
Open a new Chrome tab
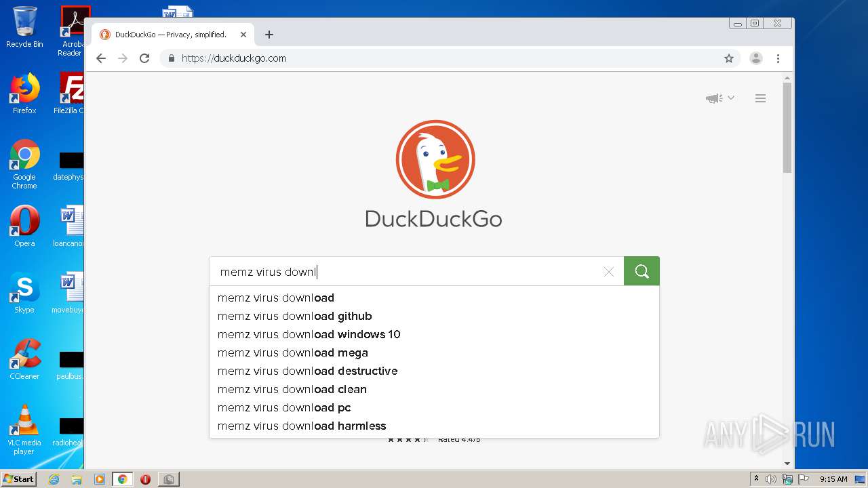coord(269,35)
